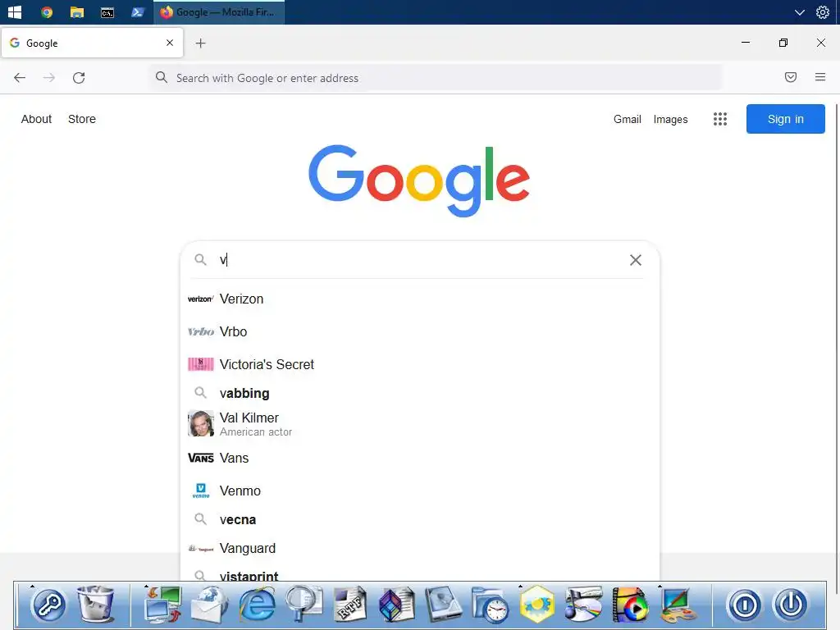Choose the Vans suggestion
The image size is (840, 630).
[420, 458]
